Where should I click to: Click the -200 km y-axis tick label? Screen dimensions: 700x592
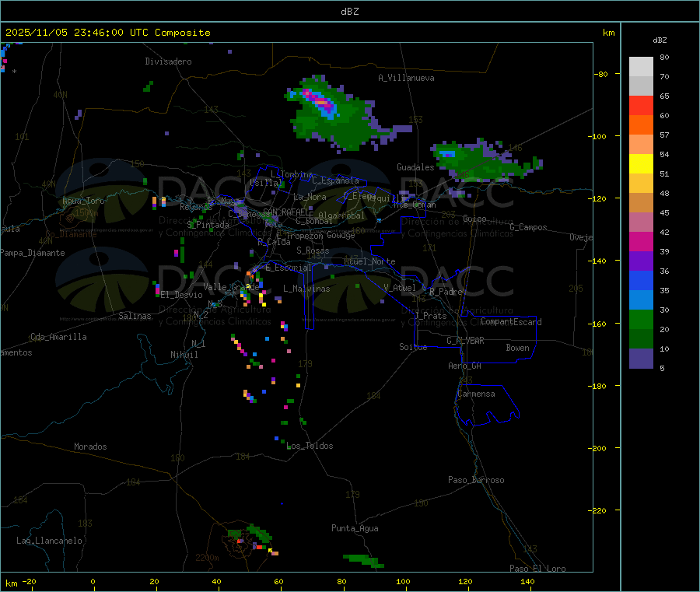[597, 448]
